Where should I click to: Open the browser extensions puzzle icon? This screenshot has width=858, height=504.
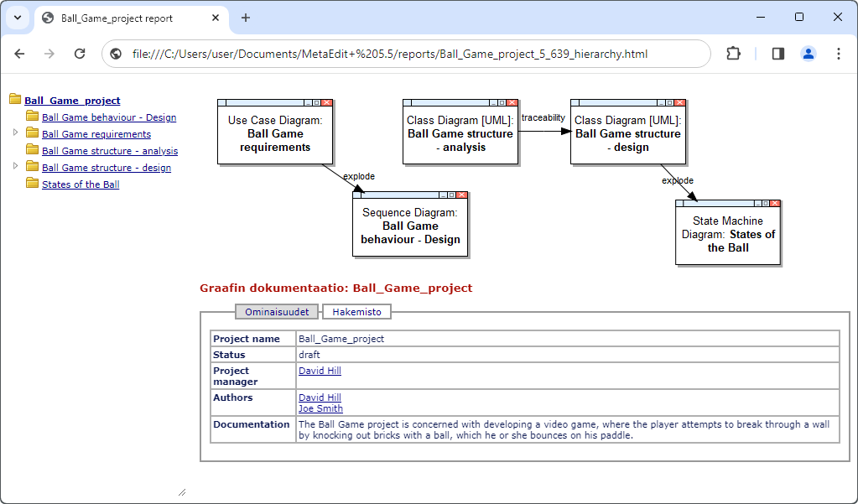pos(733,53)
